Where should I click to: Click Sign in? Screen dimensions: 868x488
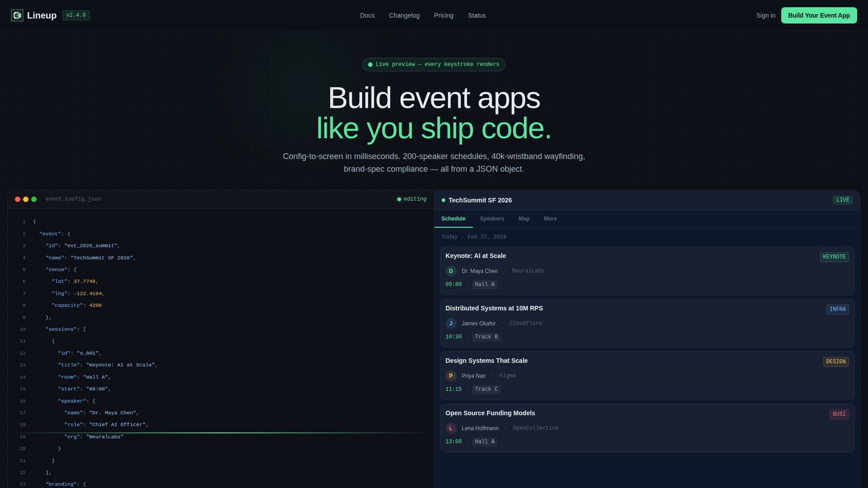point(765,15)
